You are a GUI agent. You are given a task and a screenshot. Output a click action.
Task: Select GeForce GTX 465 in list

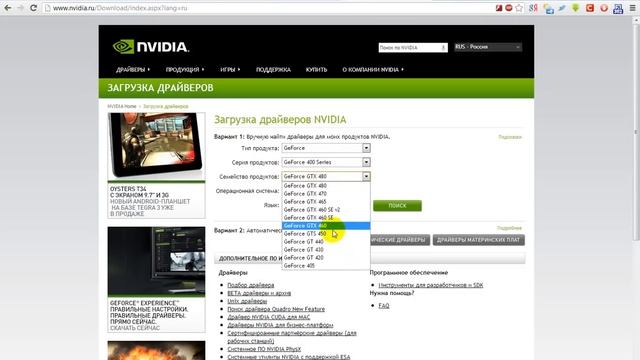click(326, 202)
